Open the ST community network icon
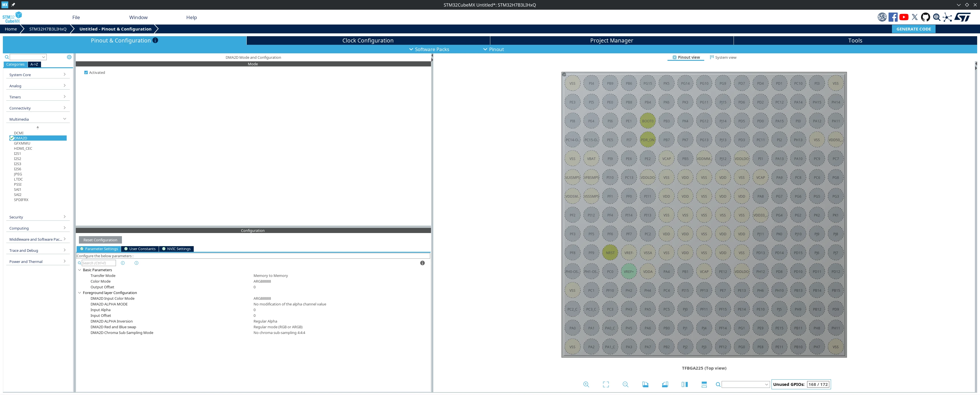Image resolution: width=980 pixels, height=395 pixels. click(x=947, y=17)
